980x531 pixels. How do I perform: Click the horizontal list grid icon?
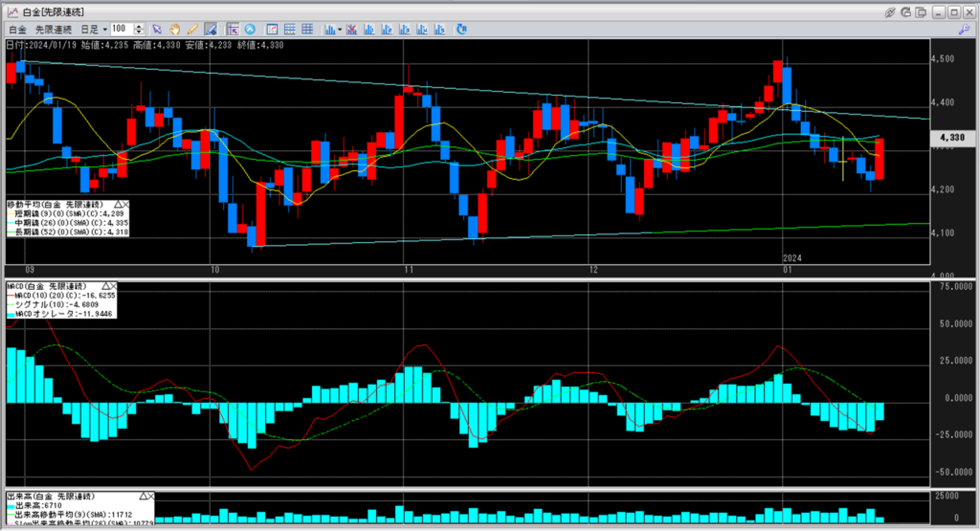click(x=289, y=30)
